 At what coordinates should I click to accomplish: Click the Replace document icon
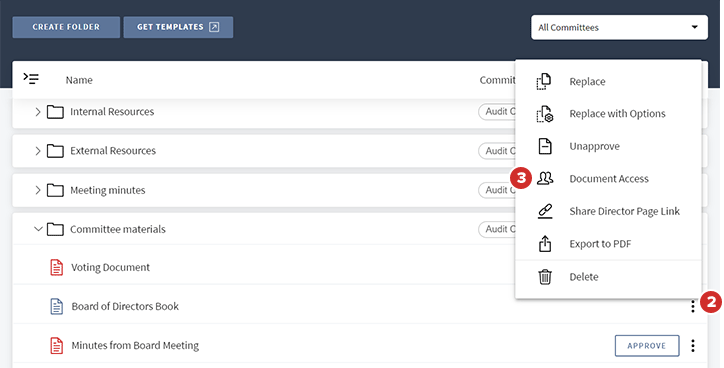544,81
